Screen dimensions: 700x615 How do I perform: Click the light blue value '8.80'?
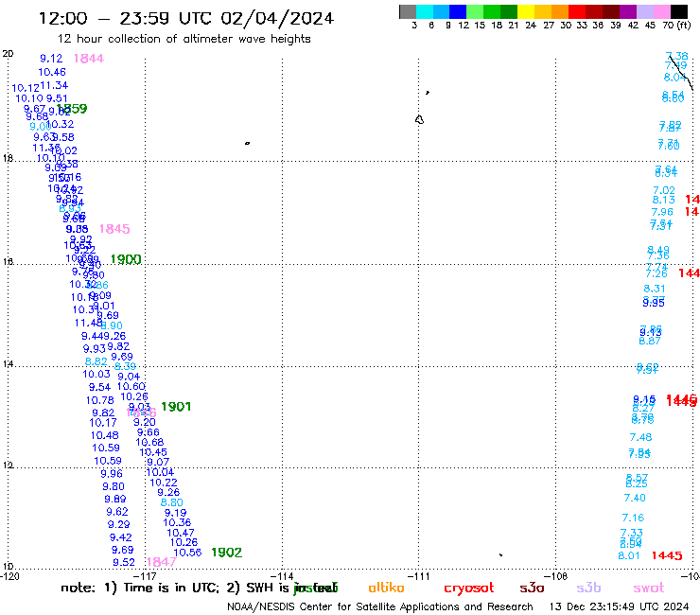click(172, 503)
